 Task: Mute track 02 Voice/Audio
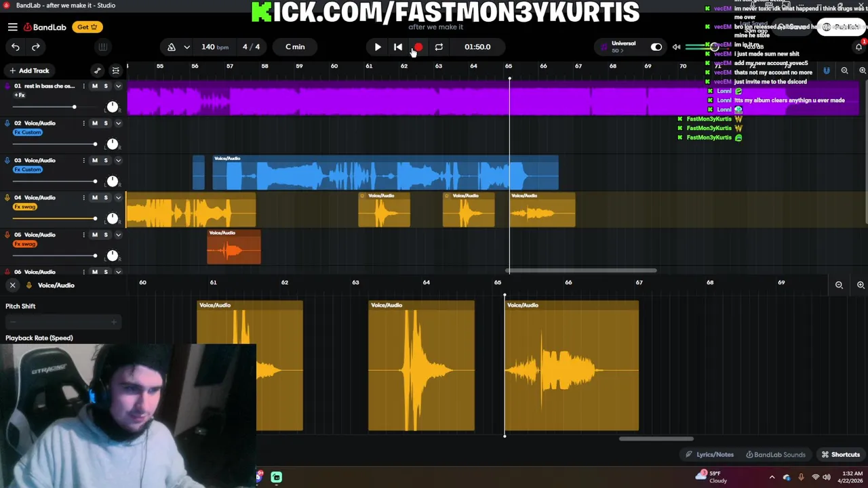coord(94,123)
